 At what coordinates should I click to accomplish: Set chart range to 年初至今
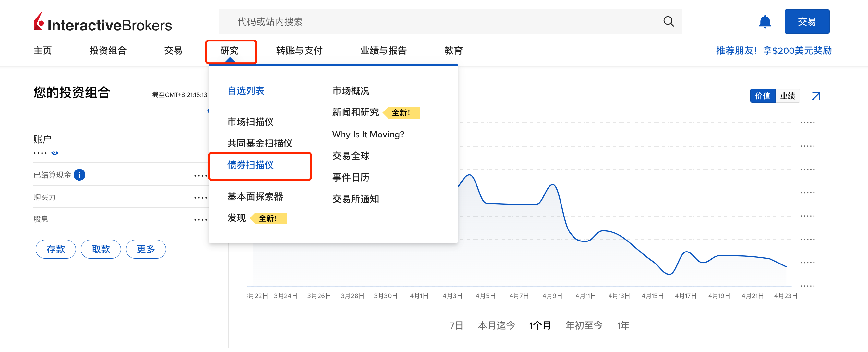tap(584, 325)
